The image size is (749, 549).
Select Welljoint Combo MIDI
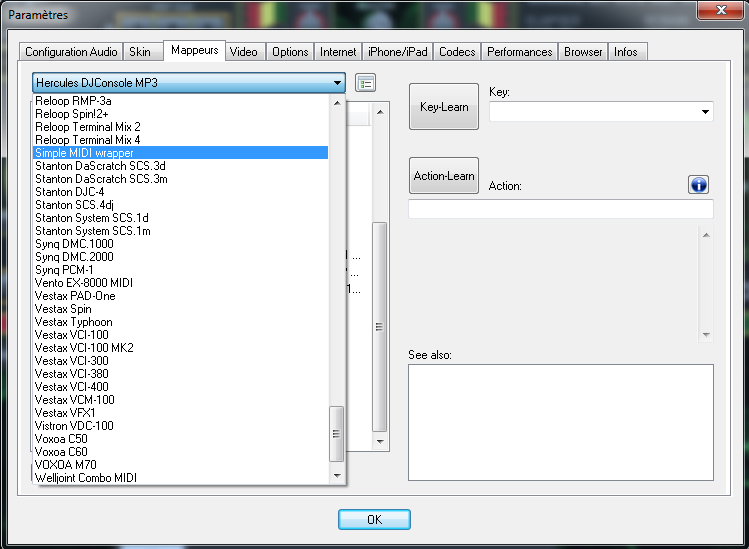pos(181,478)
